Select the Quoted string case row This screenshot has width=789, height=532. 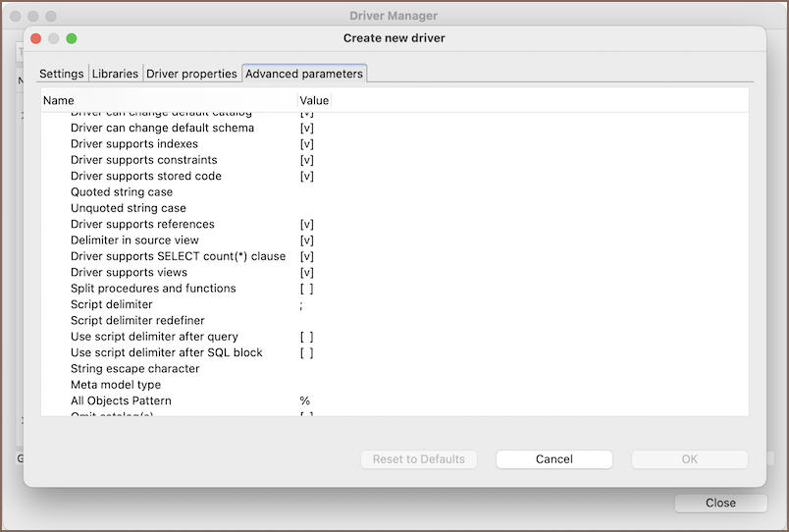(122, 192)
